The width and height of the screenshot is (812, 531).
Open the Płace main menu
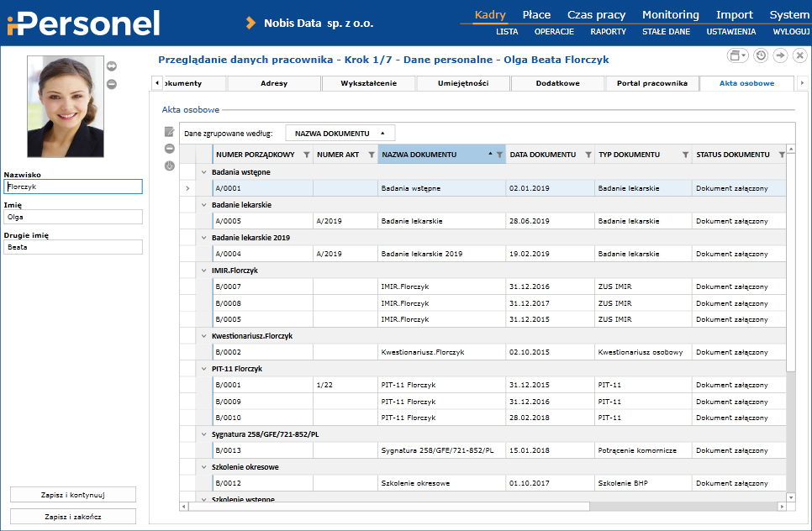coord(536,14)
